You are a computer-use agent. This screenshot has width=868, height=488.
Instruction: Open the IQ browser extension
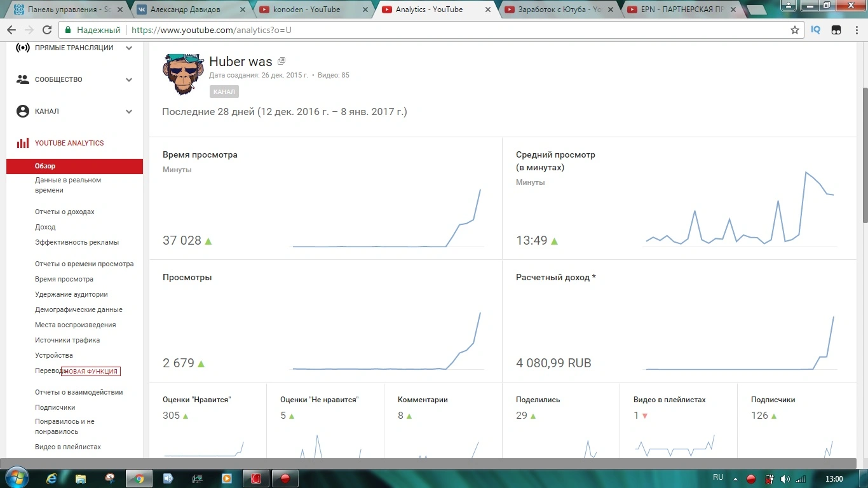click(816, 30)
